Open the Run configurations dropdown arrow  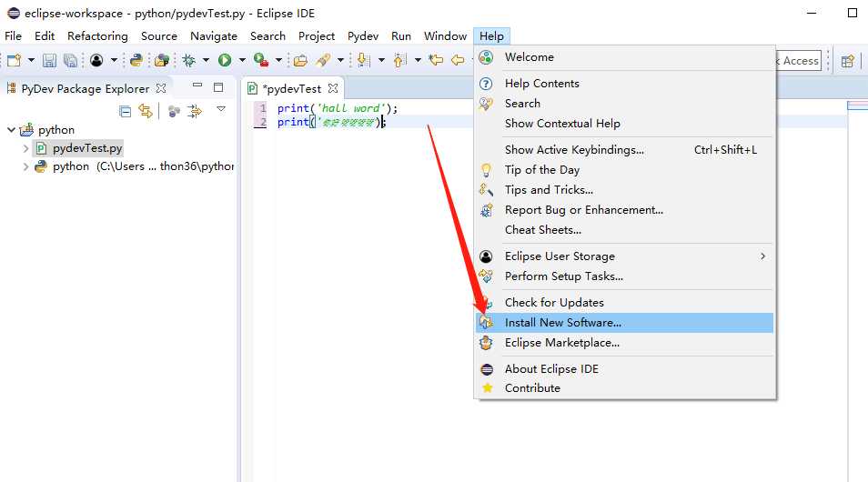click(x=242, y=60)
